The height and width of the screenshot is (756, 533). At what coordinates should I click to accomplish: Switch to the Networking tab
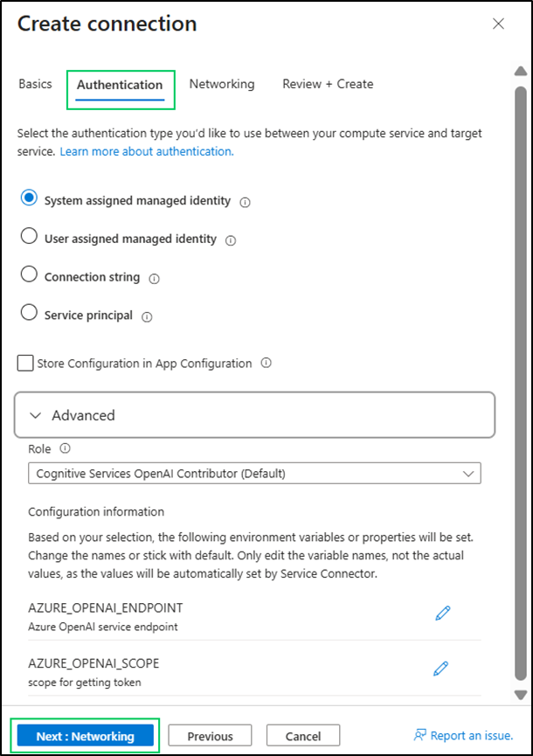click(222, 85)
